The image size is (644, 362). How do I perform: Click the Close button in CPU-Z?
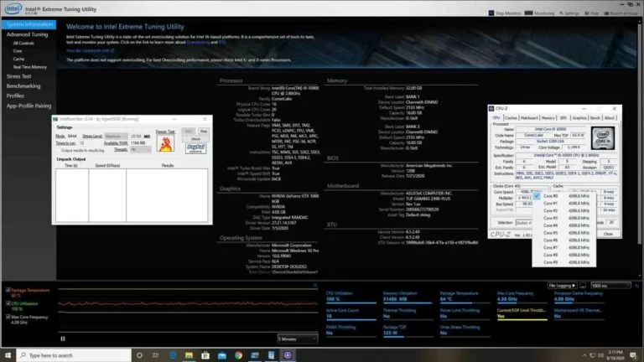pos(608,234)
